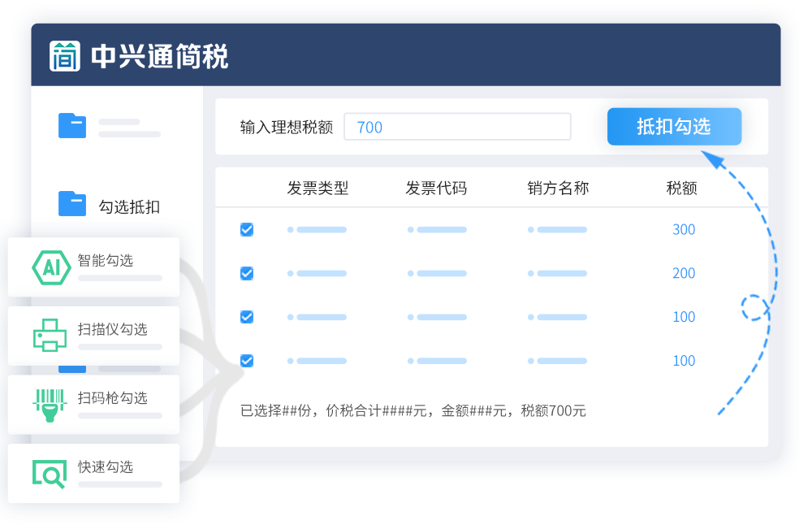The image size is (812, 525).
Task: Click the 输入理想税额 label
Action: (x=287, y=127)
